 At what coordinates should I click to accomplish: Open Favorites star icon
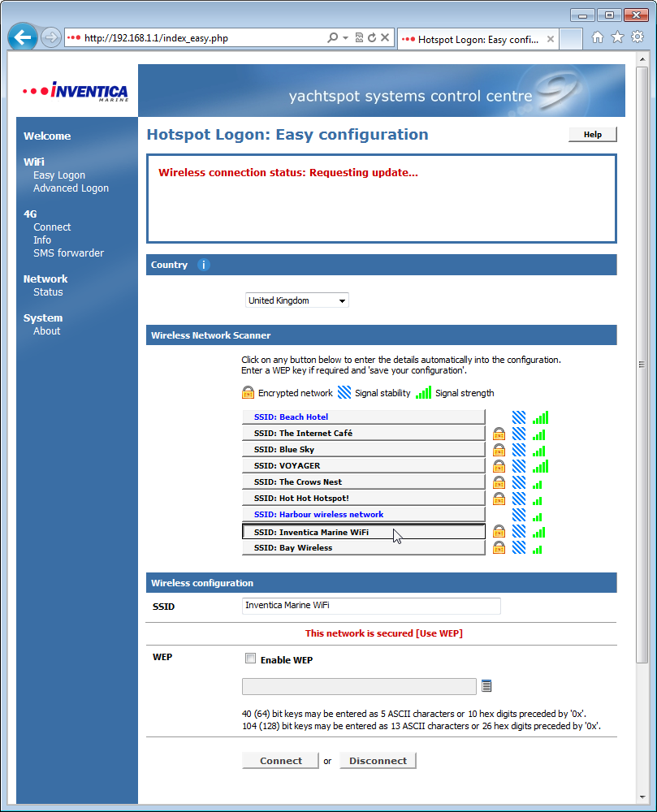[618, 37]
